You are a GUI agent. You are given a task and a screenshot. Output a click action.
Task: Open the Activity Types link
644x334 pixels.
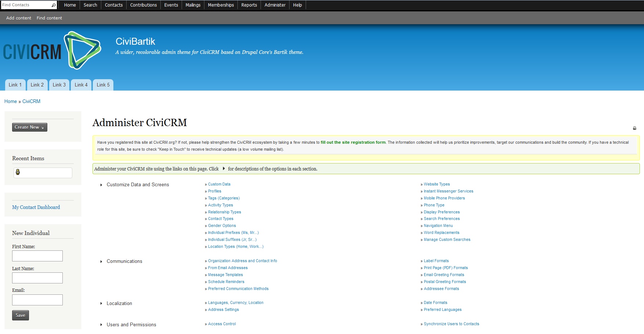point(221,205)
